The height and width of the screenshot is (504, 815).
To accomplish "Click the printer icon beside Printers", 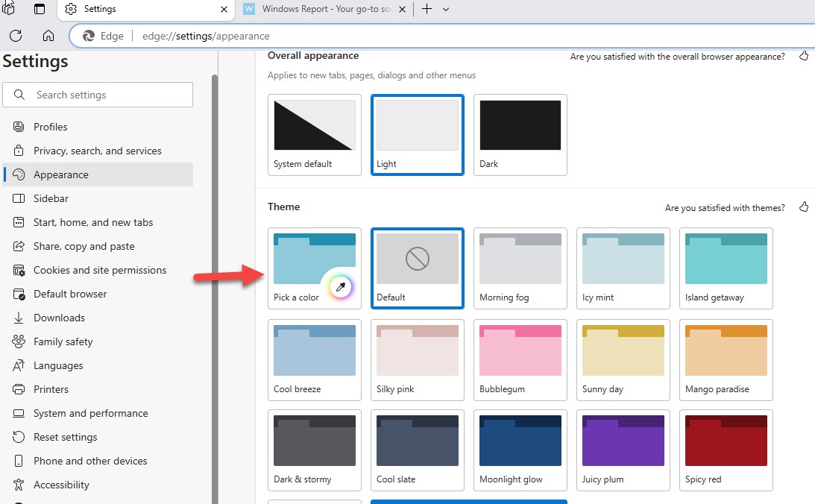I will click(x=19, y=389).
